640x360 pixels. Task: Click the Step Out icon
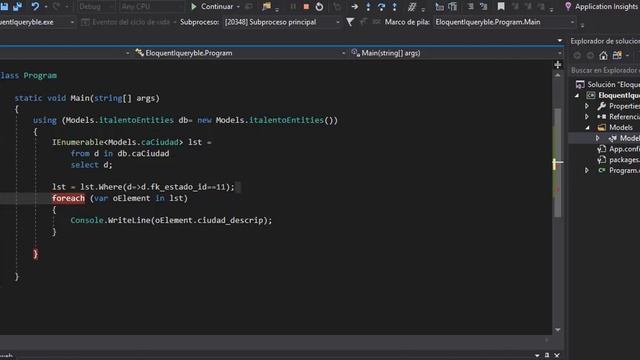(394, 7)
